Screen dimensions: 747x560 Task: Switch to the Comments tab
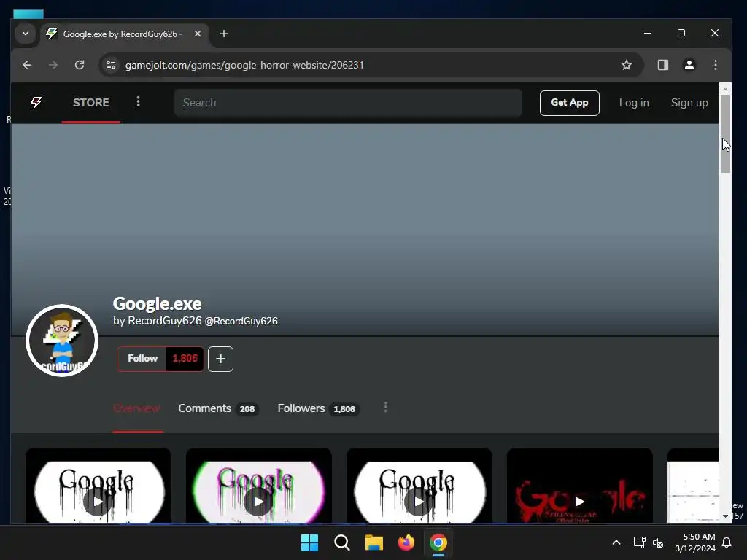(x=218, y=408)
